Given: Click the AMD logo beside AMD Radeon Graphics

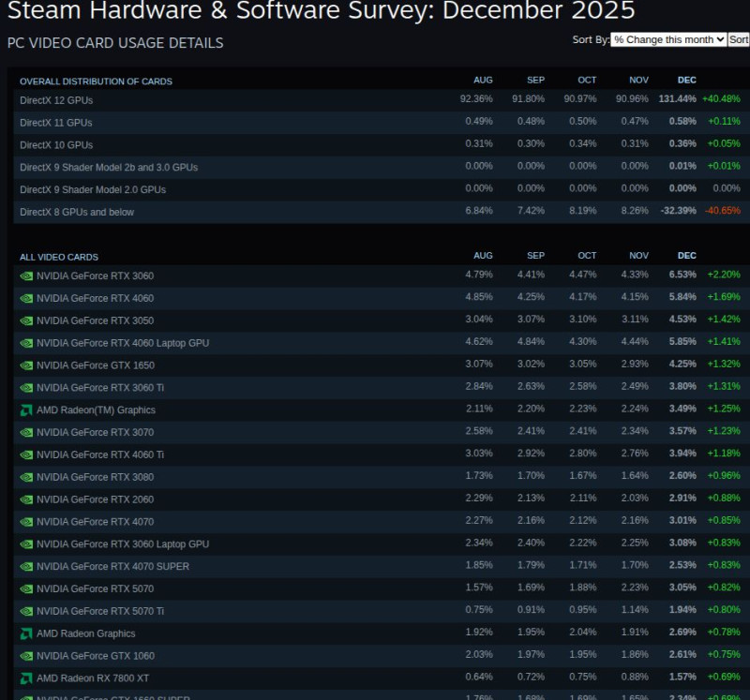Looking at the screenshot, I should click(x=26, y=634).
